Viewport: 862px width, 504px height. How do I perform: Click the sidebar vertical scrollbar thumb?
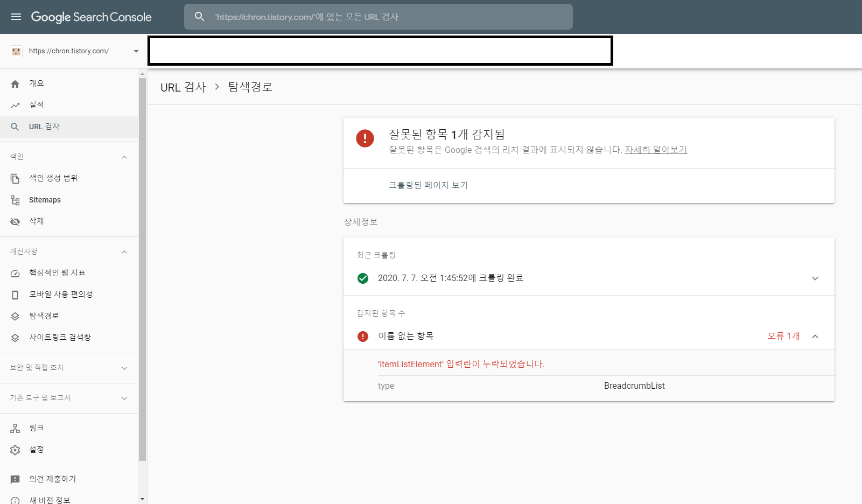[143, 269]
